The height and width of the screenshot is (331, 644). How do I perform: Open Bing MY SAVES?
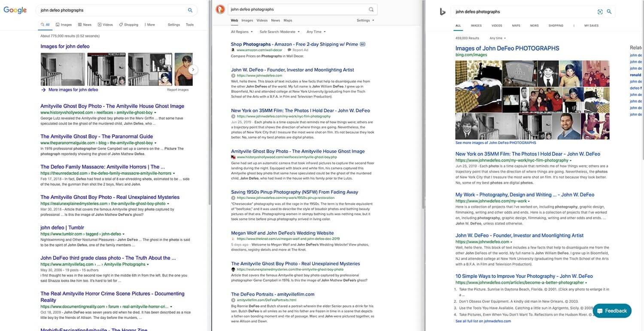[591, 26]
